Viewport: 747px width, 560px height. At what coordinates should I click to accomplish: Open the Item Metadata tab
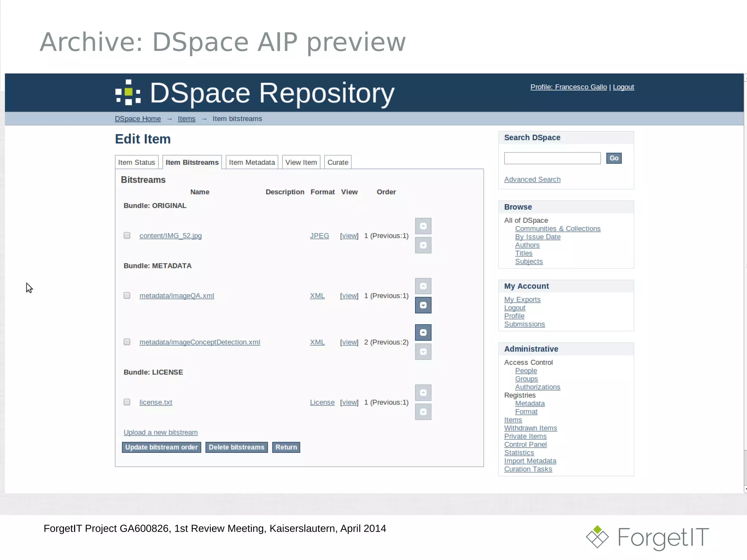pos(252,162)
